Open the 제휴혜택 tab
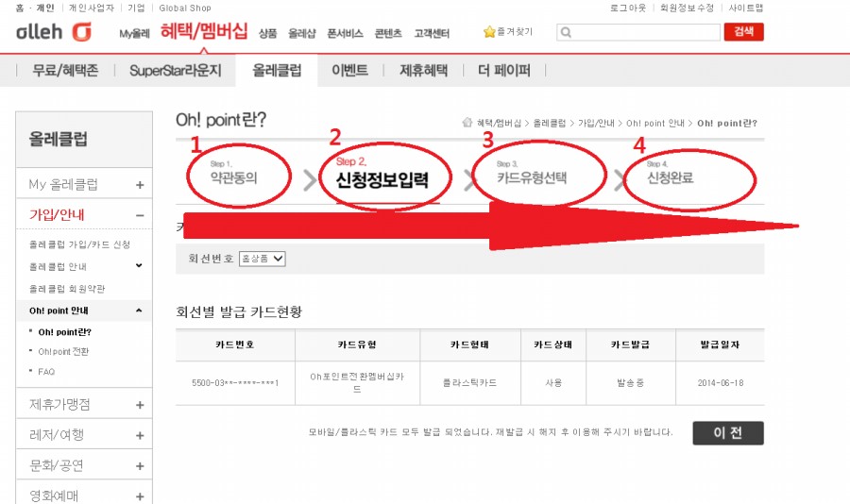 tap(423, 71)
